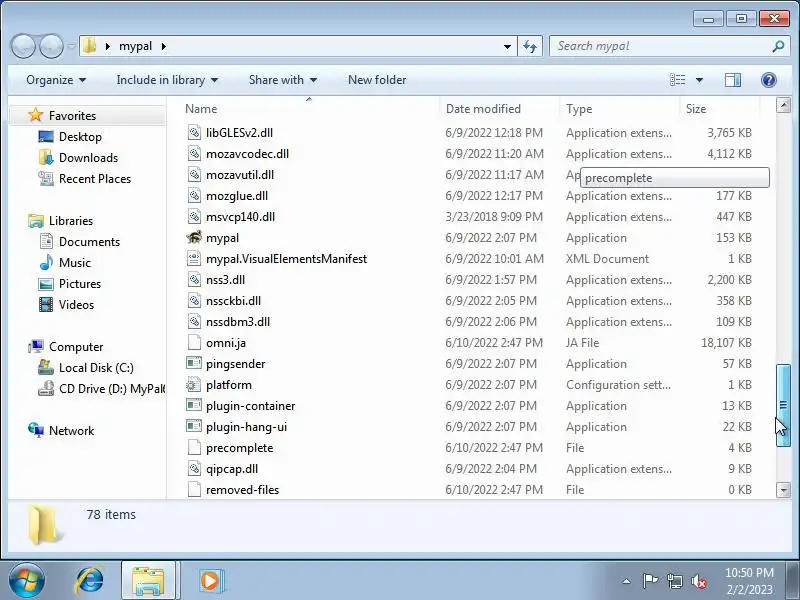Select the nssdbm3.dll file name
This screenshot has width=800, height=600.
pos(238,322)
